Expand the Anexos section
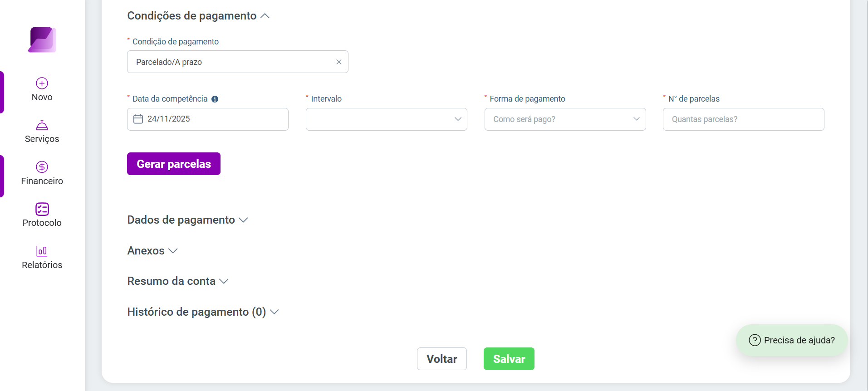Viewport: 868px width, 391px height. tap(152, 251)
